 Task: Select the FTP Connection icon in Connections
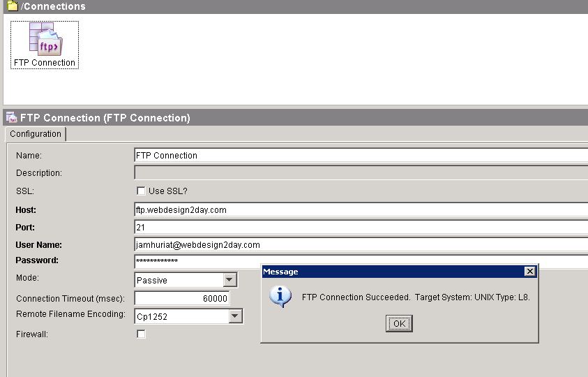45,45
